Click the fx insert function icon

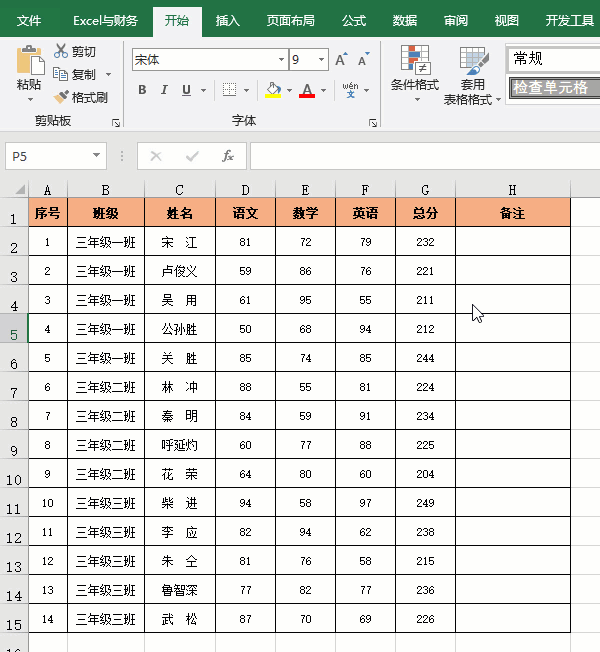coord(228,156)
